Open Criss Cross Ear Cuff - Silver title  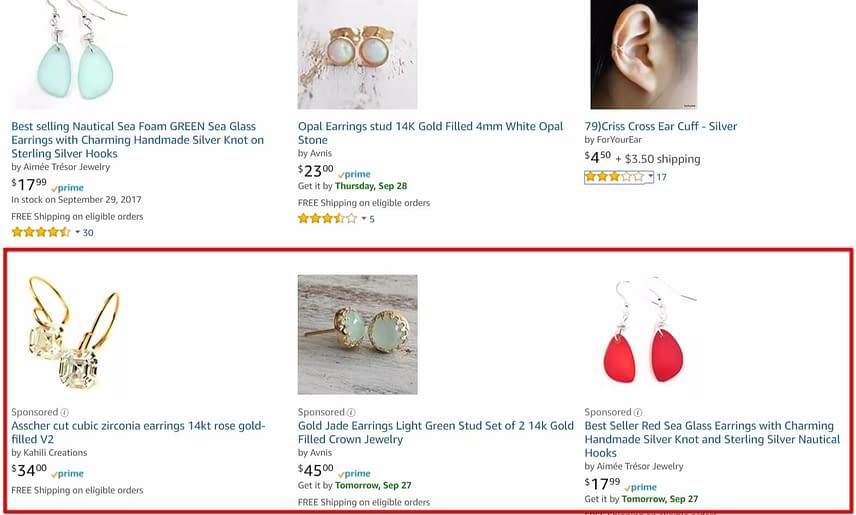point(660,126)
